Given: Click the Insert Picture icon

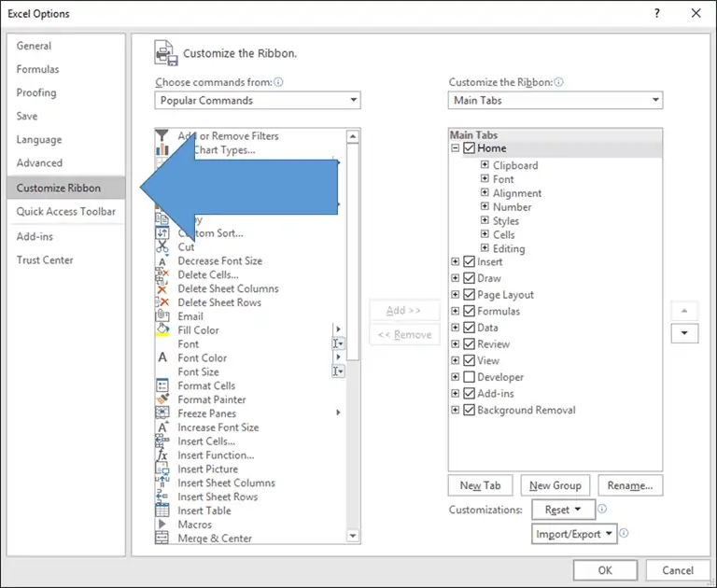Looking at the screenshot, I should pos(162,469).
